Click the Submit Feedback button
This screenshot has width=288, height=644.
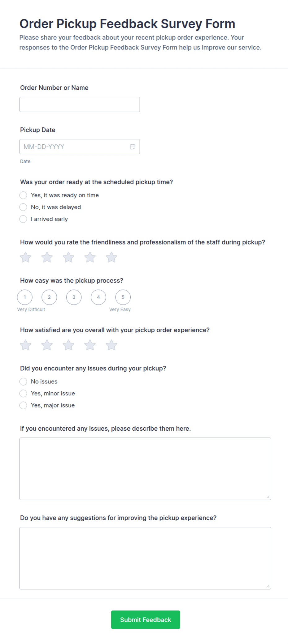point(146,620)
